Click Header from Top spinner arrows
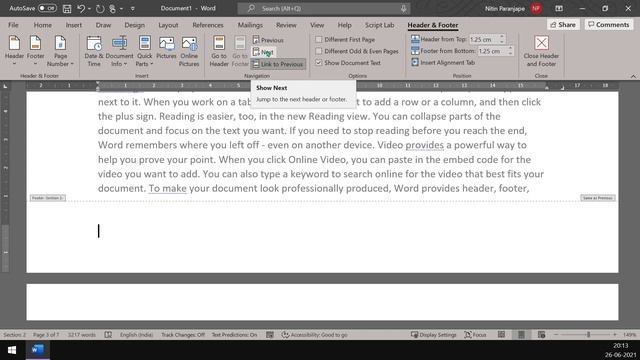640x360 pixels. pos(502,40)
